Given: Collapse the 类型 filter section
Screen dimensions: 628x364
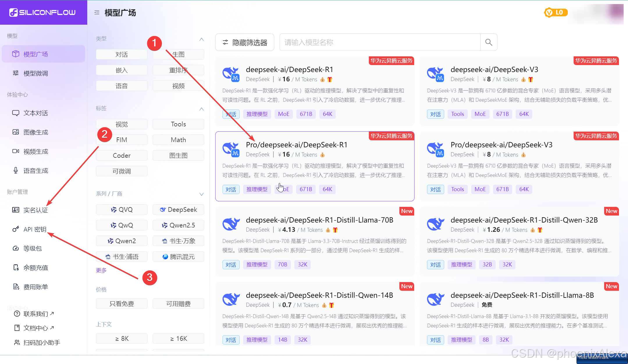Looking at the screenshot, I should pyautogui.click(x=201, y=39).
